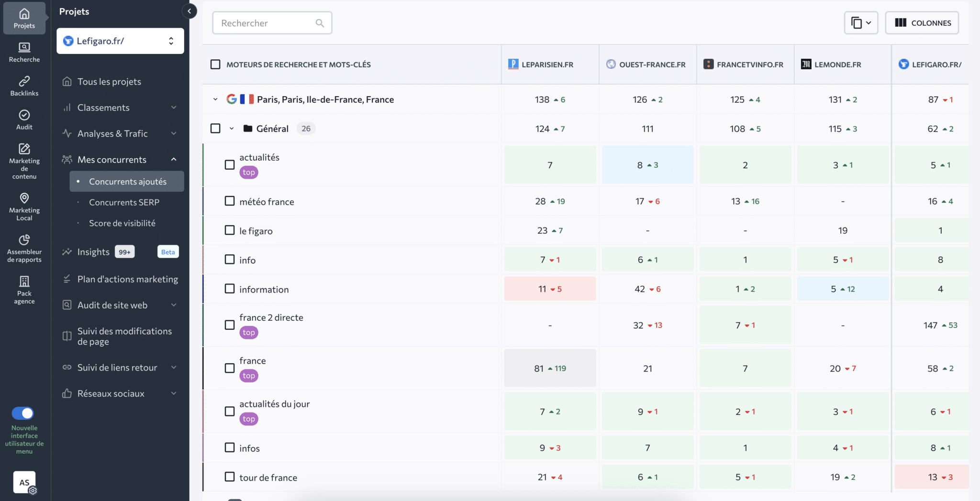Click the Leparisien.fr favicon
The width and height of the screenshot is (980, 501).
pyautogui.click(x=513, y=64)
